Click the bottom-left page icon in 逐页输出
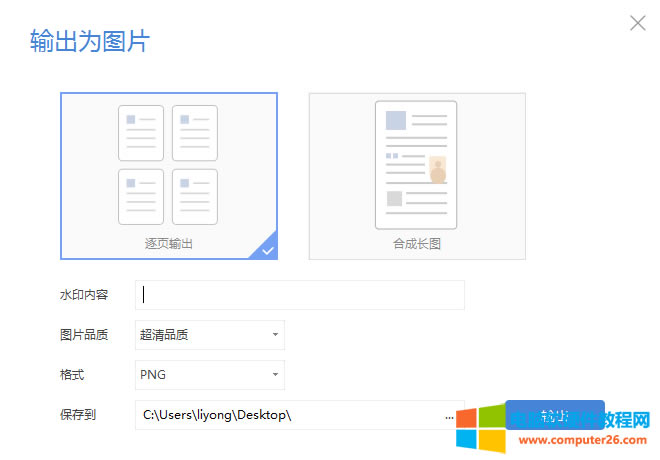Image resolution: width=660 pixels, height=460 pixels. [x=141, y=197]
